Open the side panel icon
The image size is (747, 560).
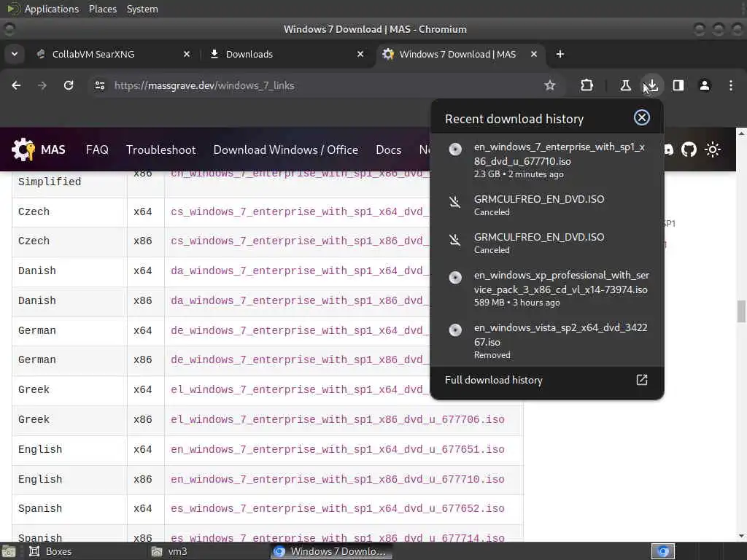pyautogui.click(x=678, y=85)
